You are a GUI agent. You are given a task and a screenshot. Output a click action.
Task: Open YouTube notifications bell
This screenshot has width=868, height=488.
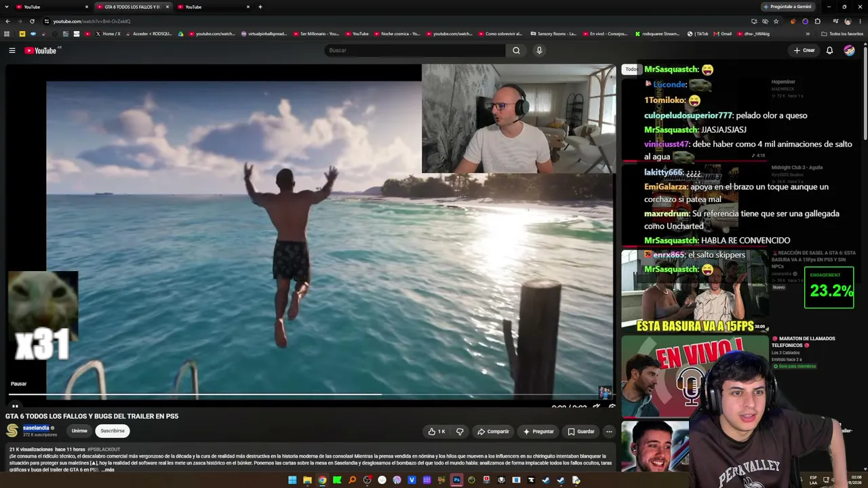tap(829, 50)
